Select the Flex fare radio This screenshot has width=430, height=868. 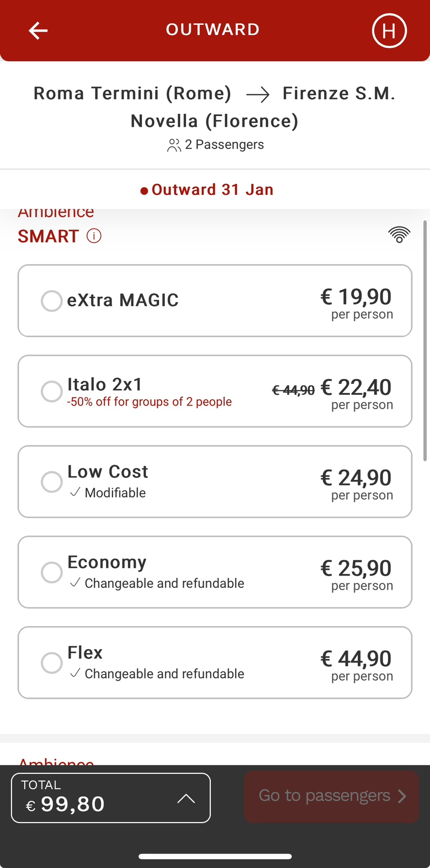[x=52, y=663]
